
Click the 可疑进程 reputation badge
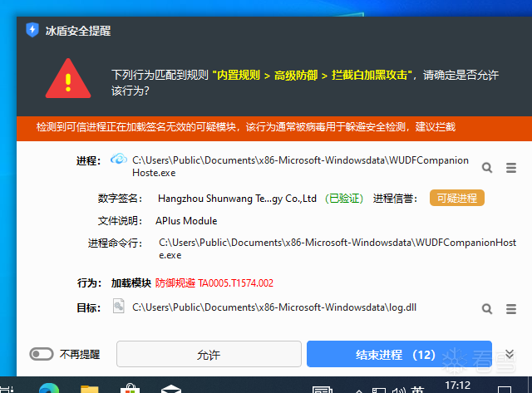pyautogui.click(x=456, y=198)
